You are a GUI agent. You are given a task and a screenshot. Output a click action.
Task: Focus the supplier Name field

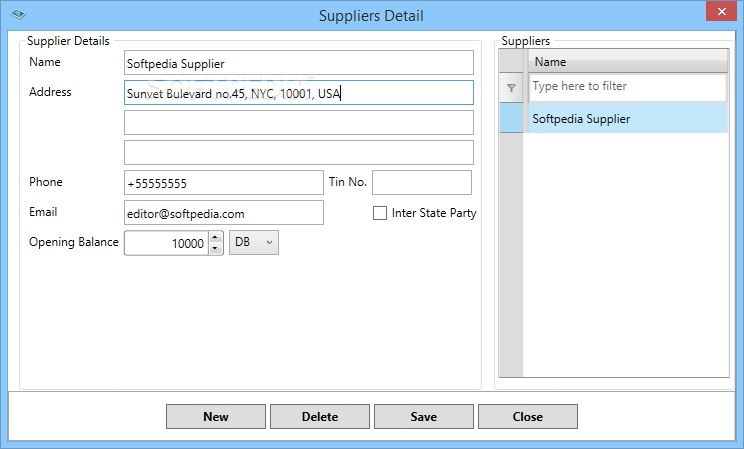[x=299, y=63]
